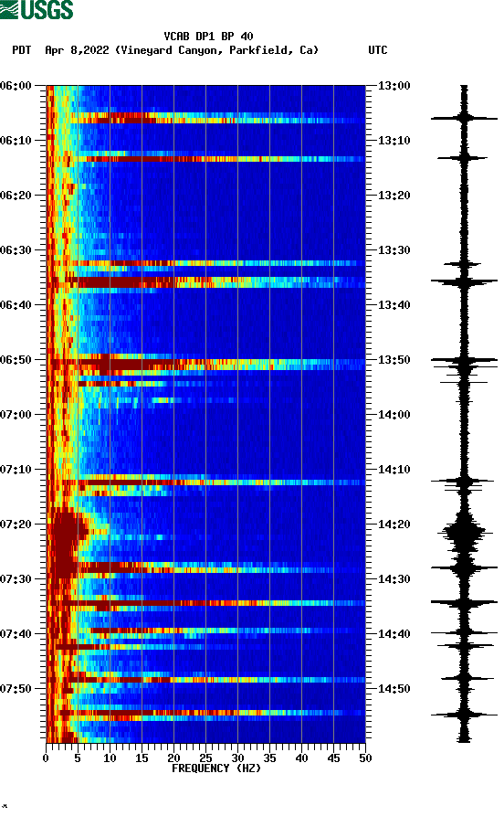Click the '14:00' UTC time label
Viewport: 504px width, 816px height.
(x=394, y=415)
